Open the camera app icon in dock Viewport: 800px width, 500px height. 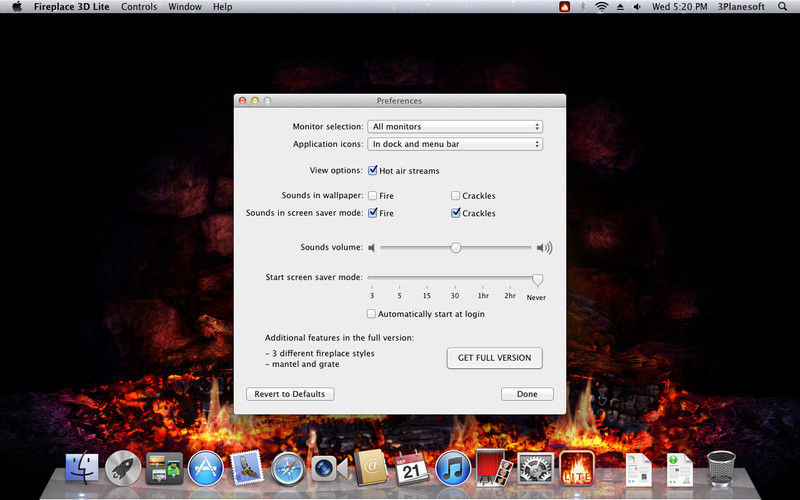330,468
